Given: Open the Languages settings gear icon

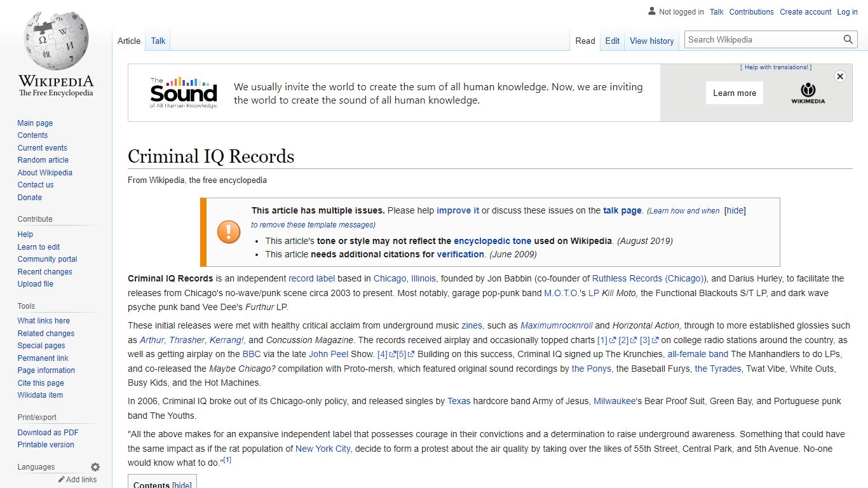Looking at the screenshot, I should pyautogui.click(x=95, y=467).
